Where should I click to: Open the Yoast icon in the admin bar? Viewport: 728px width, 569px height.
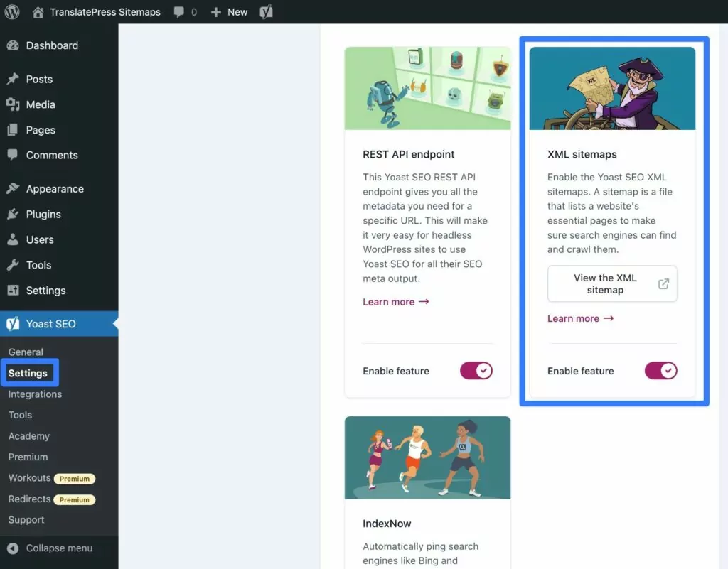click(x=266, y=12)
